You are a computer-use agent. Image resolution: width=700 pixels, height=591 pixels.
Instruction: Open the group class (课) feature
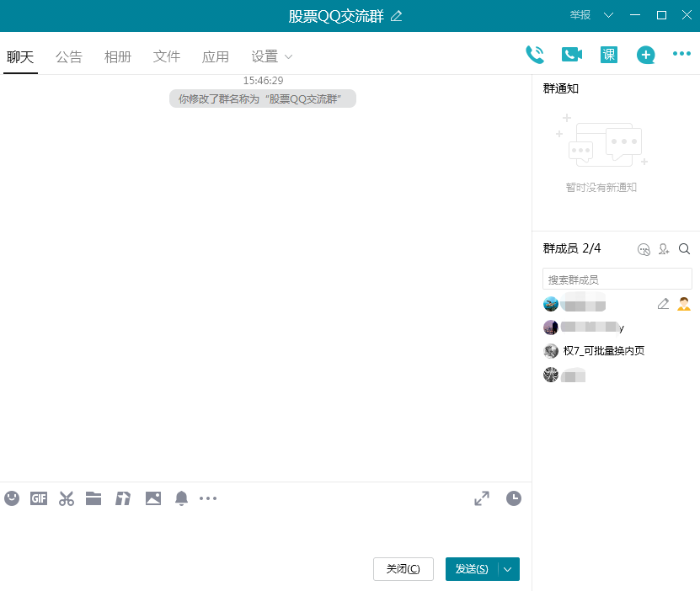click(609, 55)
